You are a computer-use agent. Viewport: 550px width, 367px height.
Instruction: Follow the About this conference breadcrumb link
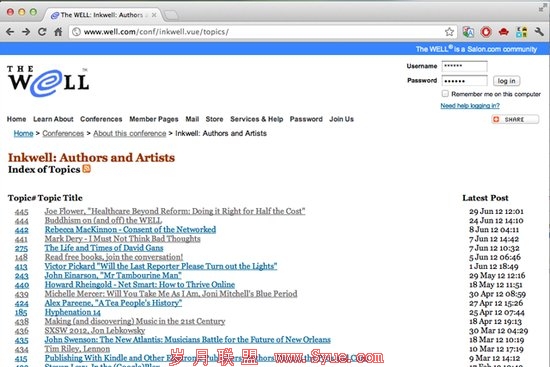click(x=130, y=134)
